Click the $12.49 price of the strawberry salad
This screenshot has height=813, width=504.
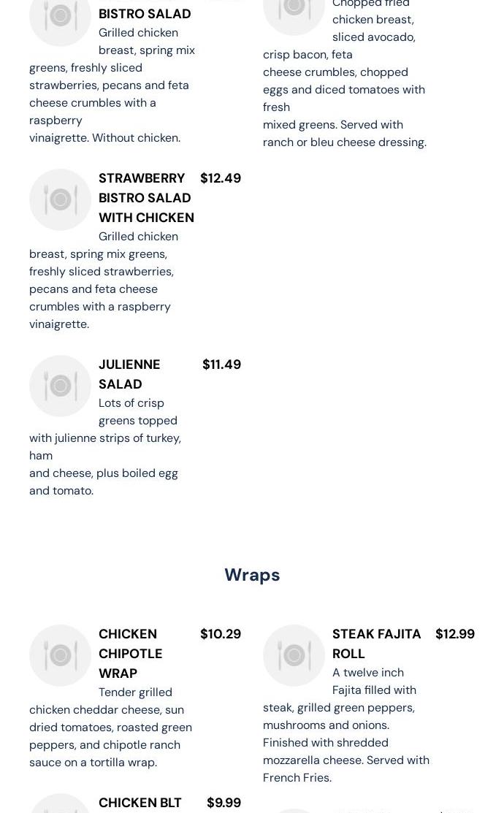(220, 178)
